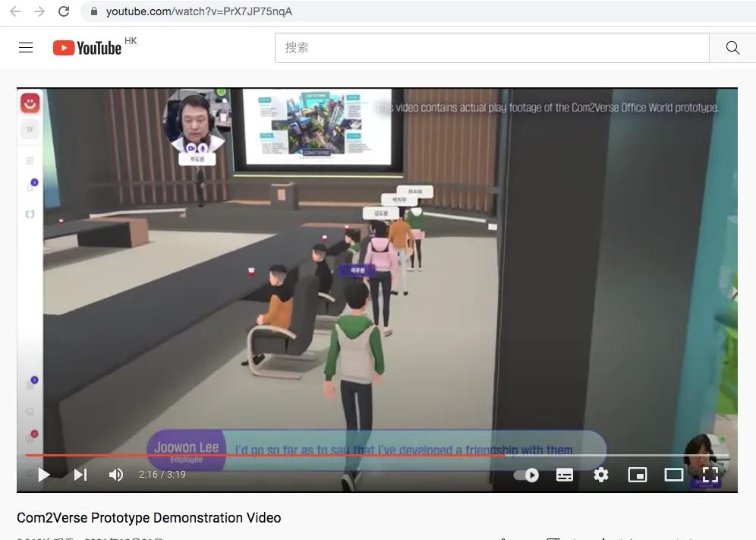Screen dimensions: 756x540
Task: Open the YouTube guide hamburger menu
Action: point(26,47)
